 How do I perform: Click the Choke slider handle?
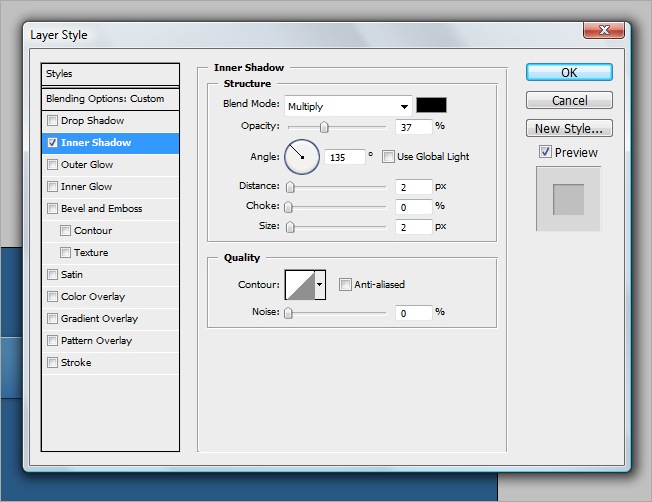[x=288, y=207]
